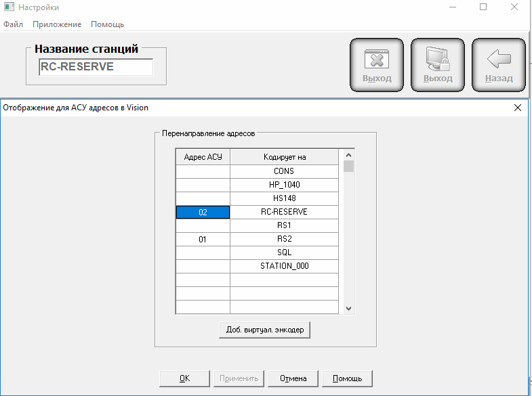Click the Помощь button in dialog

[x=347, y=378]
